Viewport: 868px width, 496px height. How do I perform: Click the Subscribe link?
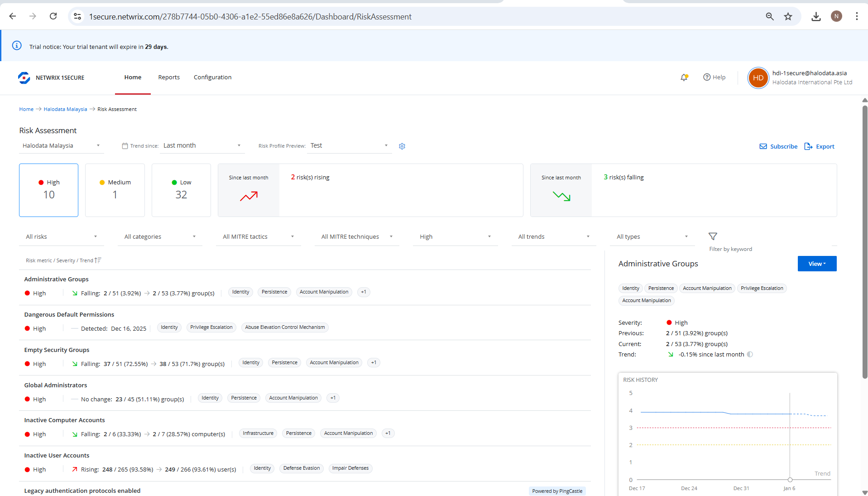coord(778,147)
